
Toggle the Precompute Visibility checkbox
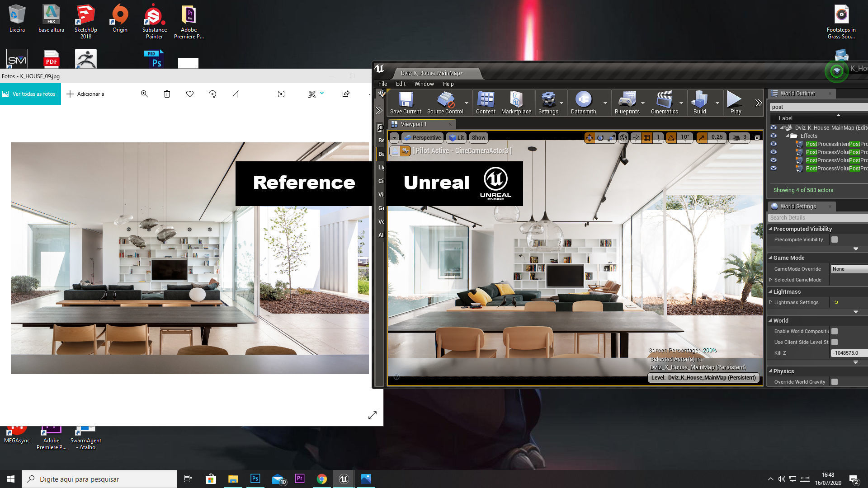pyautogui.click(x=835, y=239)
